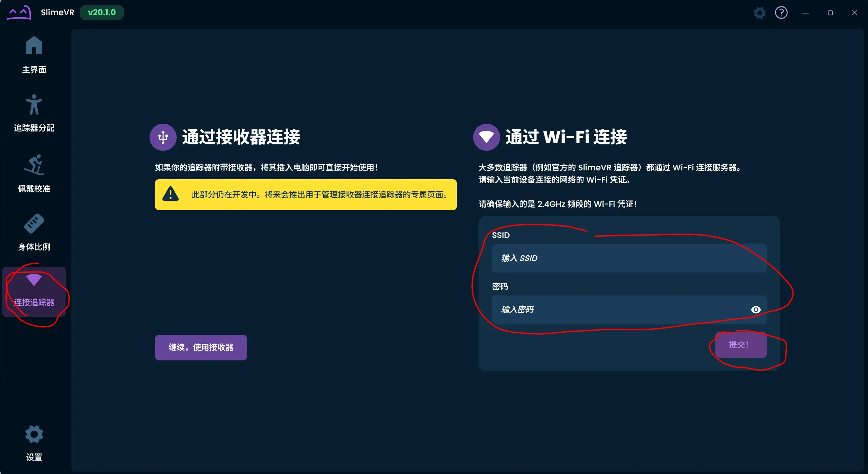The height and width of the screenshot is (474, 868).
Task: Click the 输入 SSID input field
Action: (x=629, y=258)
